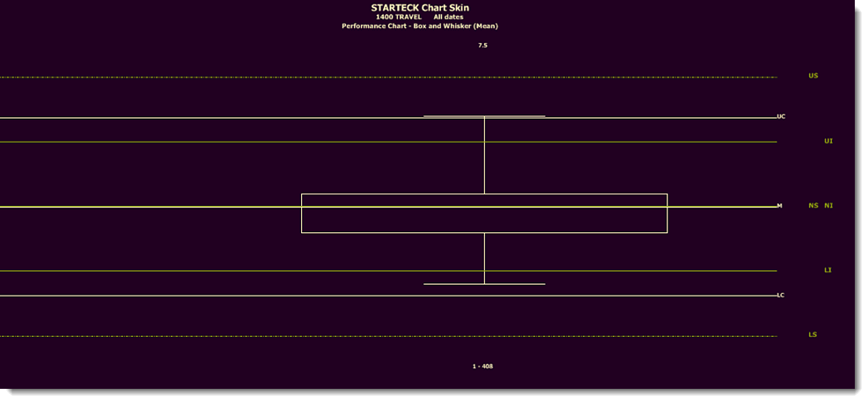The width and height of the screenshot is (868, 402).
Task: Select the UI label on the right
Action: tap(828, 141)
